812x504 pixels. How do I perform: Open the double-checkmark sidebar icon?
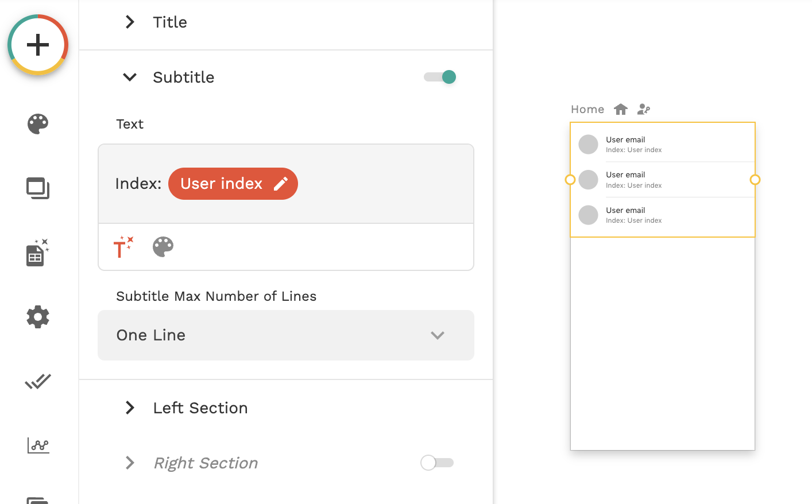[x=38, y=381]
